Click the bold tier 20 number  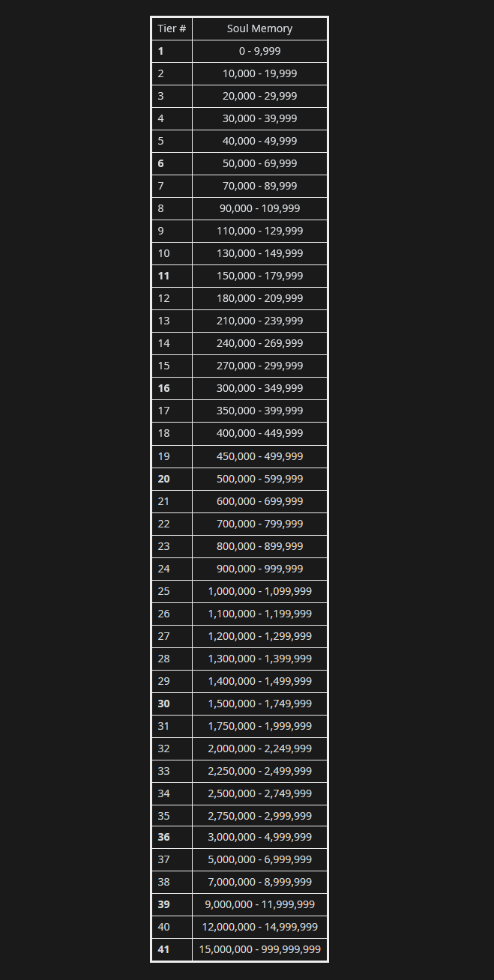pyautogui.click(x=163, y=479)
